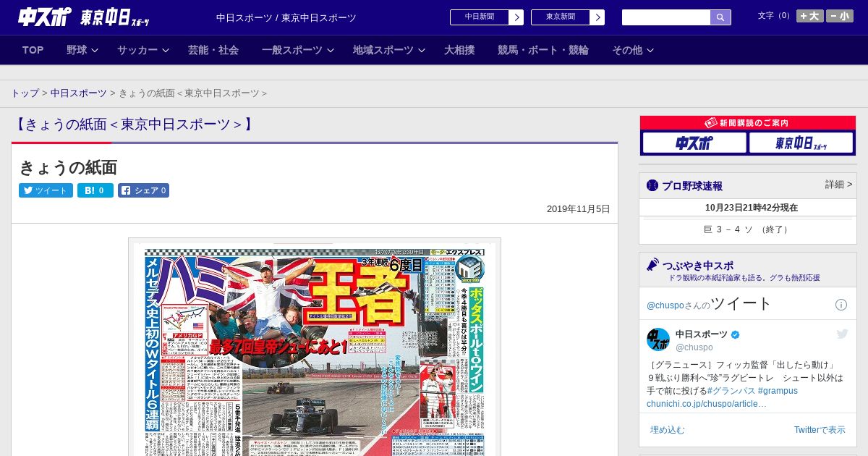Decrease text size with −小 button
This screenshot has height=456, width=868.
840,16
